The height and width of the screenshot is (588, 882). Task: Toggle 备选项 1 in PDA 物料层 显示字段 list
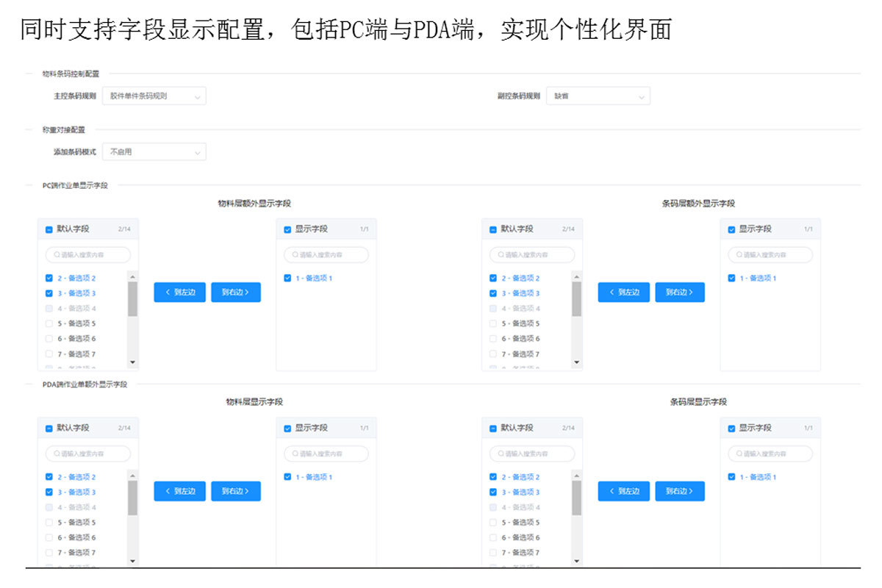click(287, 477)
